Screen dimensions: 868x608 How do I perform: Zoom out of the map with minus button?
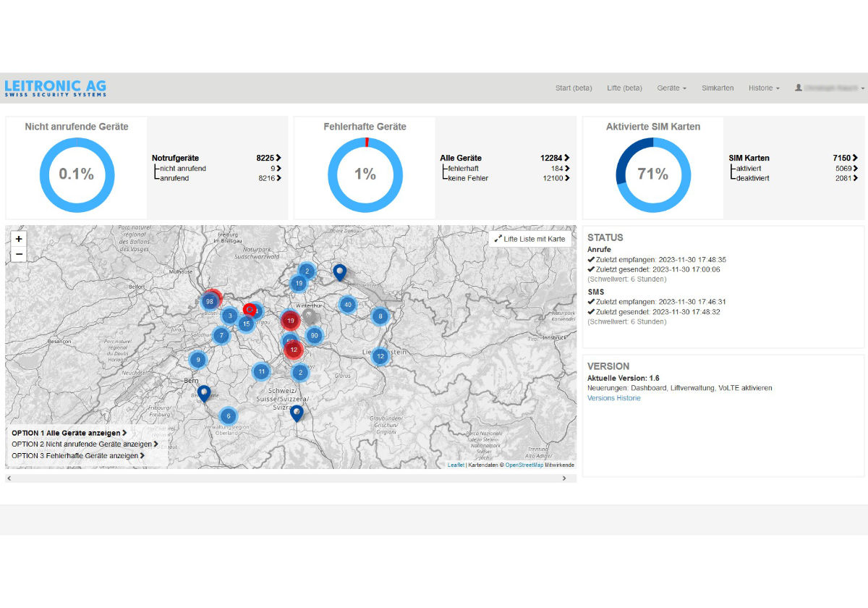click(x=19, y=255)
